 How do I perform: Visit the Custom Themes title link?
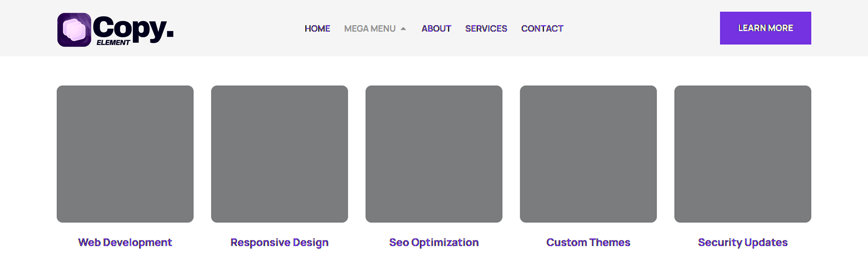(588, 242)
